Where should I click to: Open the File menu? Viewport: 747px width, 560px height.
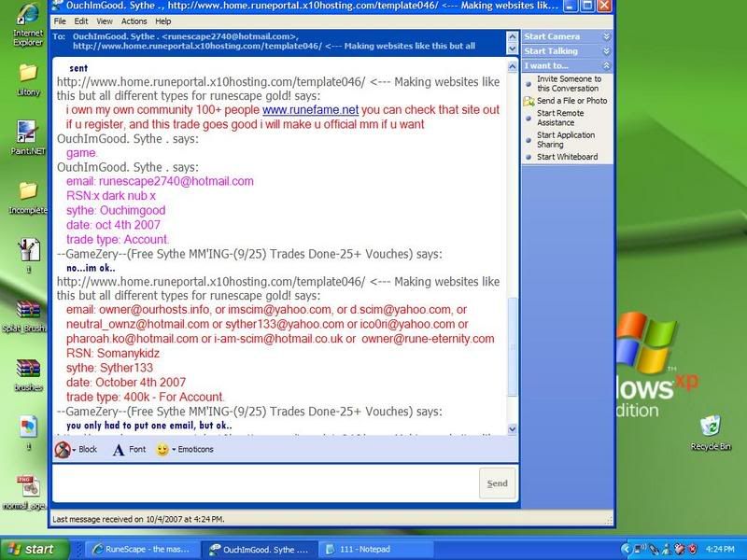(60, 21)
